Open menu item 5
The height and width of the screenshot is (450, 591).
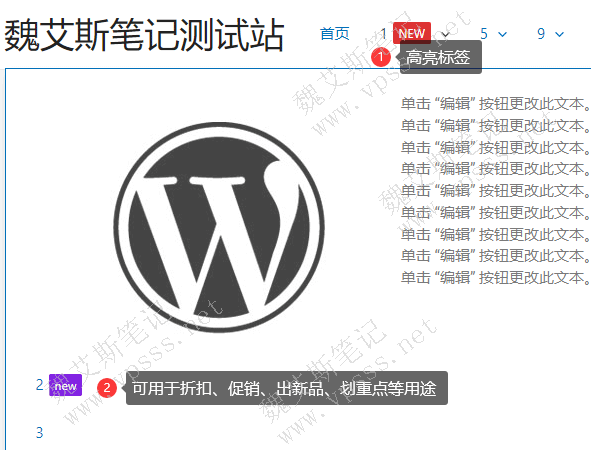click(484, 34)
